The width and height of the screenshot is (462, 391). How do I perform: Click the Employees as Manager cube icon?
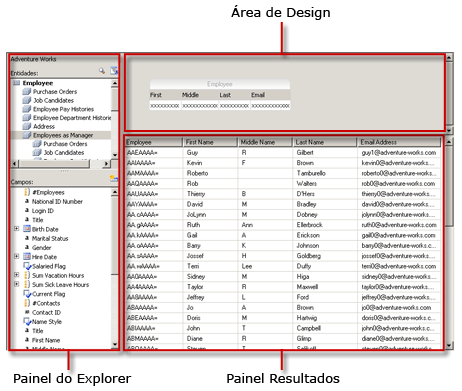[x=27, y=135]
